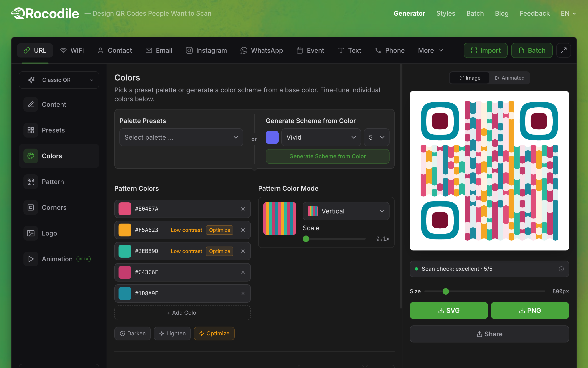Open the Vivid scheme type dropdown
The height and width of the screenshot is (368, 588).
coord(321,137)
